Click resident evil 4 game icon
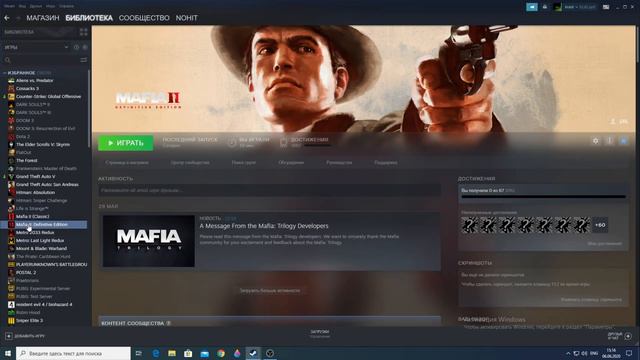 tap(11, 304)
